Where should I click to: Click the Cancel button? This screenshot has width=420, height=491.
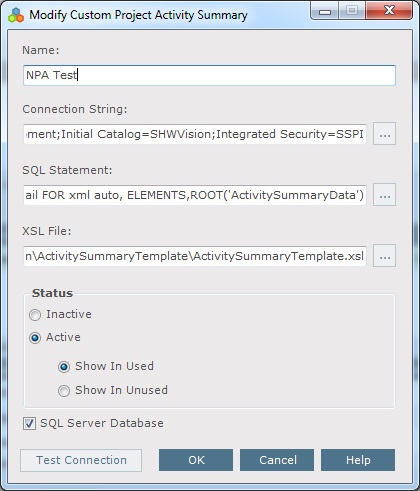[277, 460]
